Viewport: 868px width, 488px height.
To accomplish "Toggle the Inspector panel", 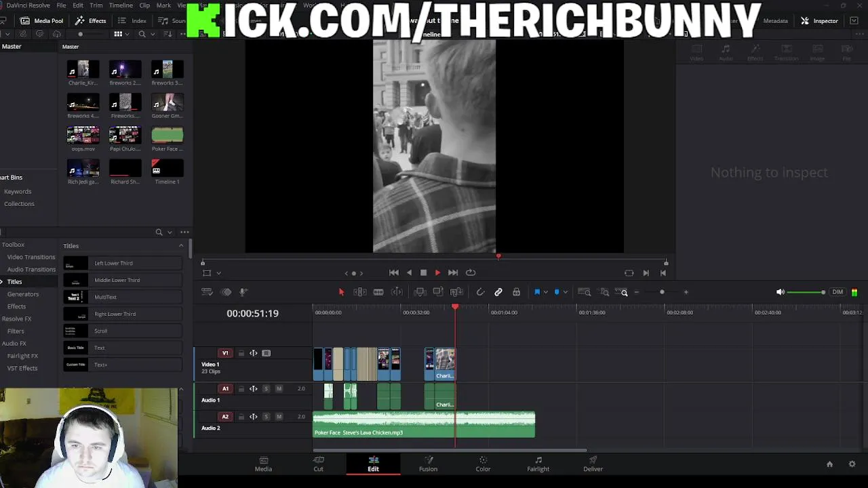I will 819,20.
